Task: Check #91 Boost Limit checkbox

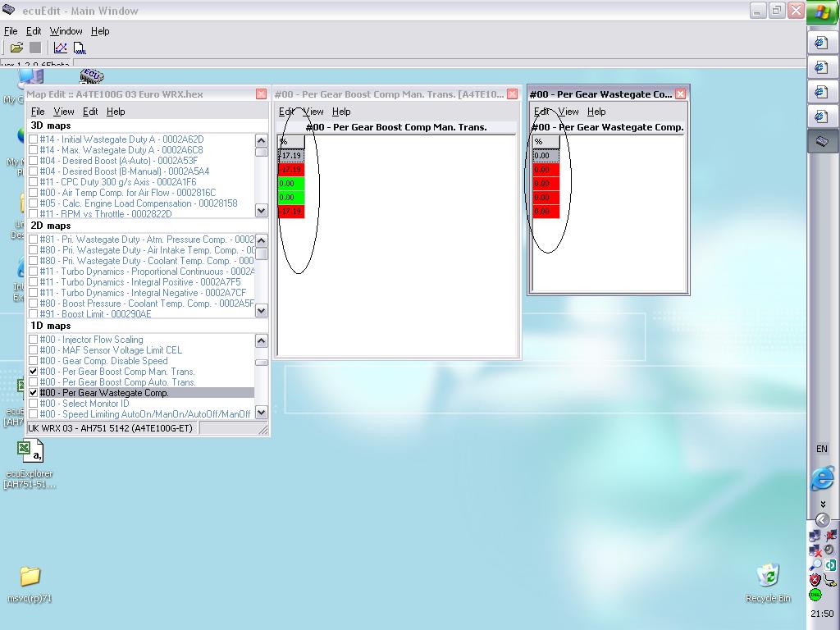Action: click(33, 314)
